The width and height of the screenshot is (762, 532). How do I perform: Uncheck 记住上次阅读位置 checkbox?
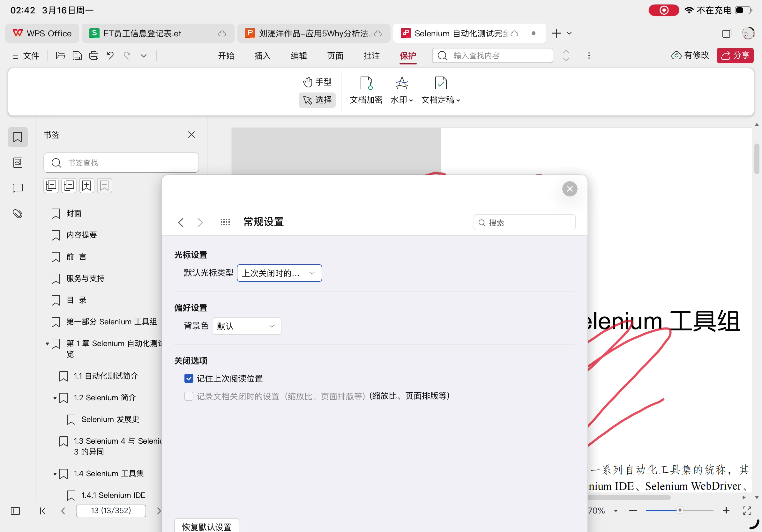pos(189,378)
